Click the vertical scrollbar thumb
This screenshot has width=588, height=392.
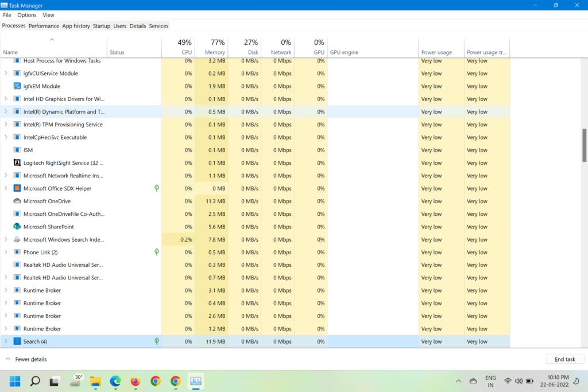(x=585, y=145)
